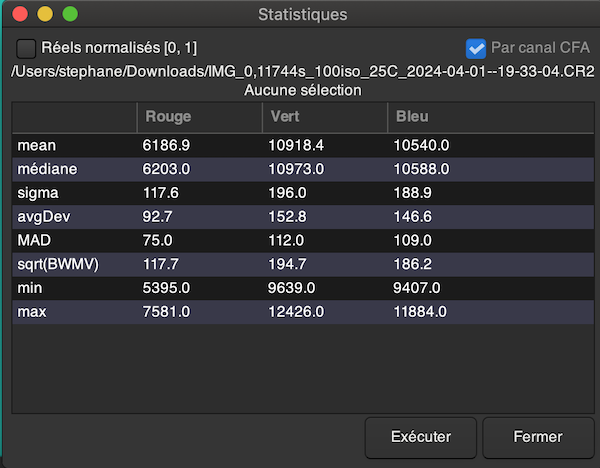This screenshot has height=468, width=600.
Task: Select the Vert max value 12426.0
Action: tap(296, 313)
